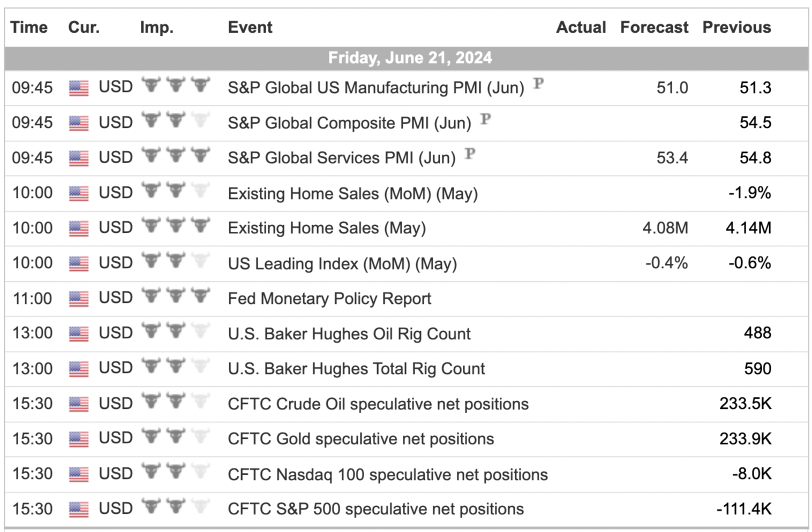This screenshot has width=812, height=532.
Task: Click the US flag on the Fed Monetary Policy Report row
Action: pos(79,299)
